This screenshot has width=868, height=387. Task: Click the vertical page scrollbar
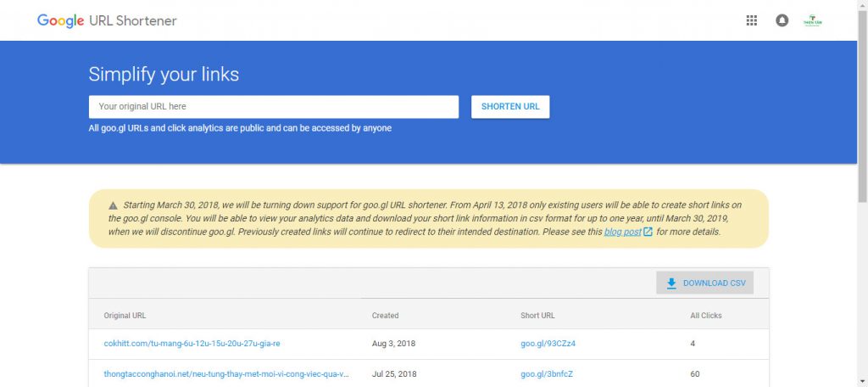point(862,193)
